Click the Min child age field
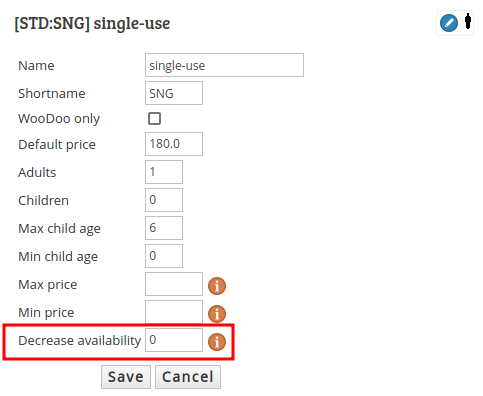The image size is (483, 396). (x=164, y=256)
